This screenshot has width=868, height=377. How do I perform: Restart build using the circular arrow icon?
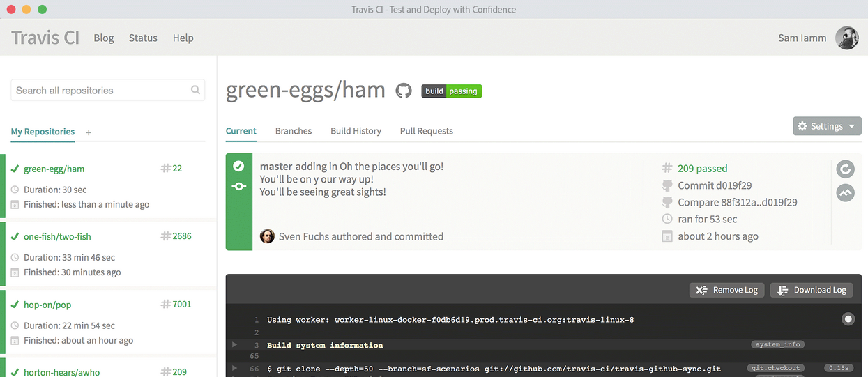pos(845,169)
